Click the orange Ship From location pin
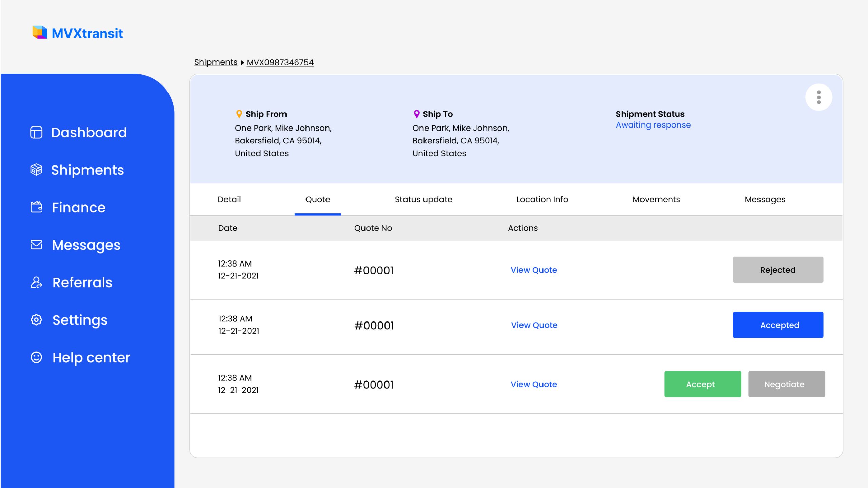 tap(239, 114)
